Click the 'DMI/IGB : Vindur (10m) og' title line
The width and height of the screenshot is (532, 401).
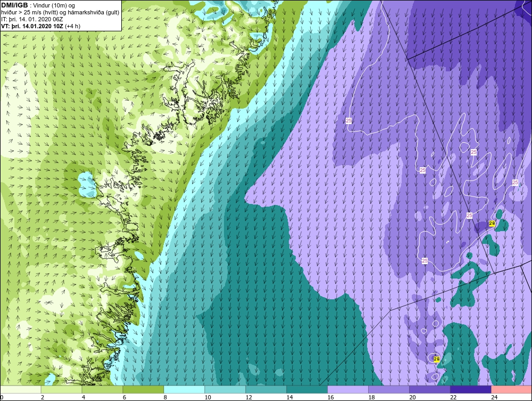[38, 5]
